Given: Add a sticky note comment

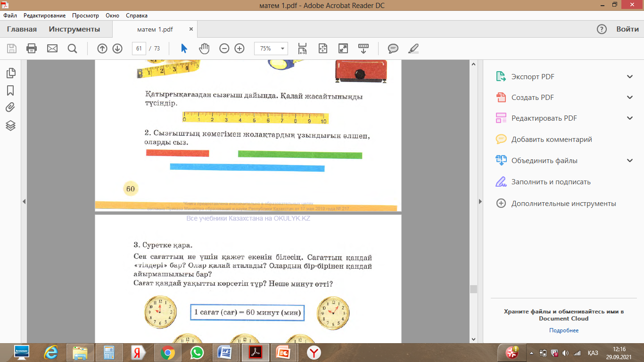Looking at the screenshot, I should point(393,49).
